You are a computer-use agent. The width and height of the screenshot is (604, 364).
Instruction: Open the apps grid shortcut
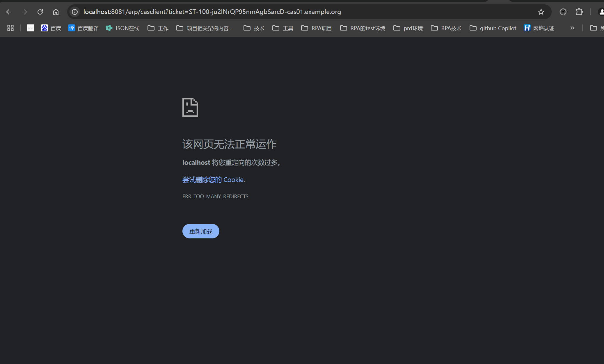tap(10, 28)
